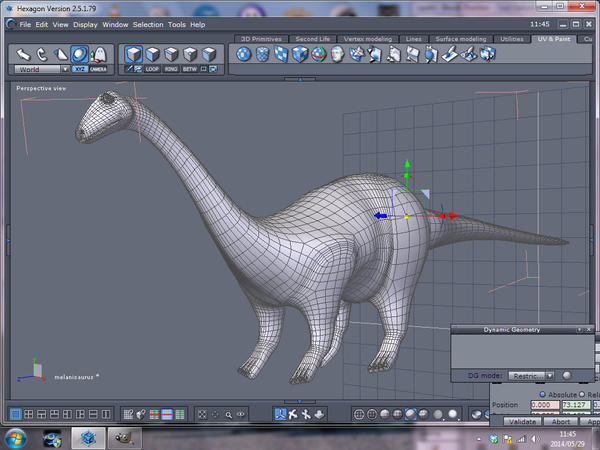The height and width of the screenshot is (450, 600).
Task: Click the BETW selection tool
Action: tap(192, 70)
